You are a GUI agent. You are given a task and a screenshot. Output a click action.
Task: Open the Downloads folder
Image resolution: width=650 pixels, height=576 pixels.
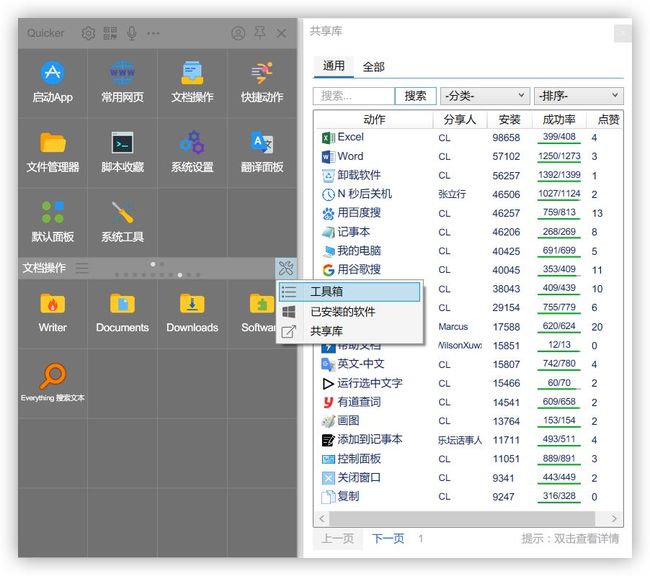point(192,313)
